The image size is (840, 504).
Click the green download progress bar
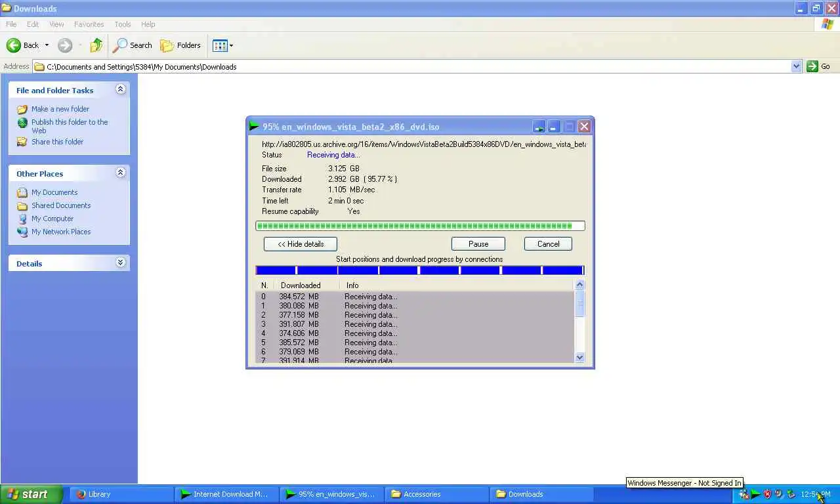(x=420, y=226)
